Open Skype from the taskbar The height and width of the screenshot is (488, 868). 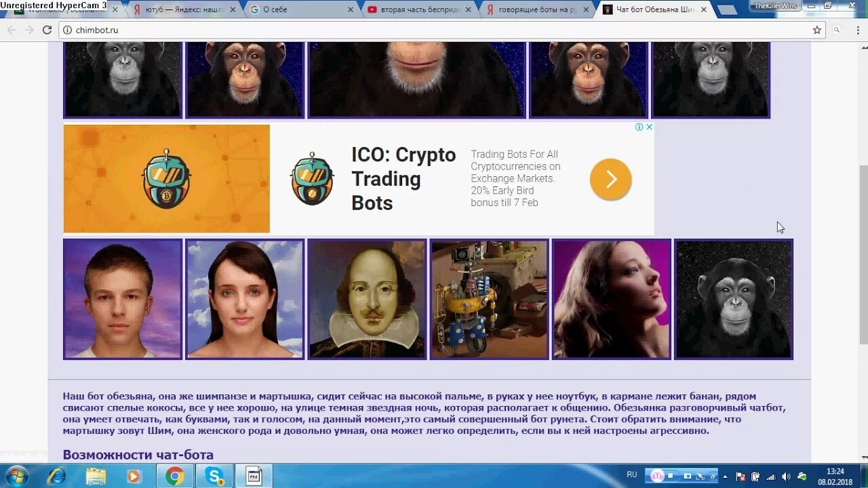(215, 476)
